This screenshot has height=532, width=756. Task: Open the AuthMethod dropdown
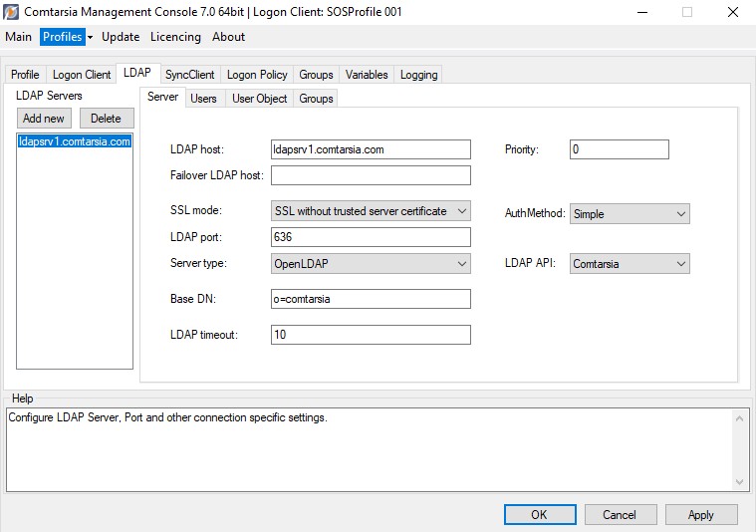pos(630,214)
